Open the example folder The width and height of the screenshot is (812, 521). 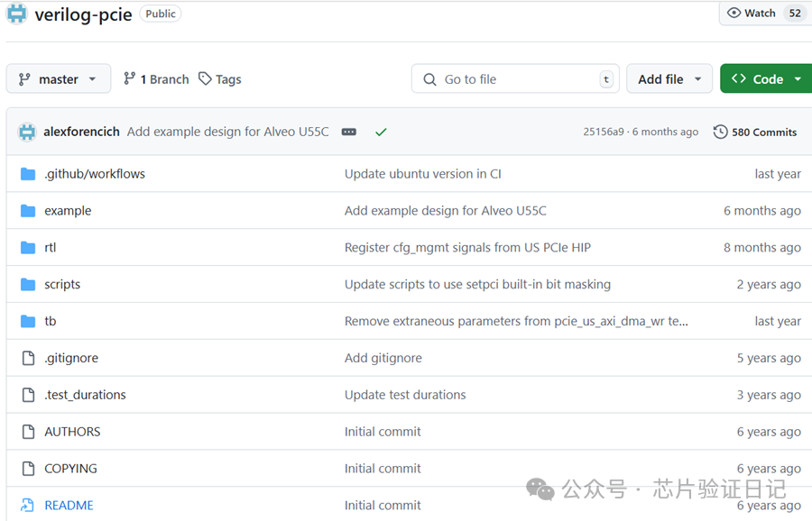[x=68, y=211]
